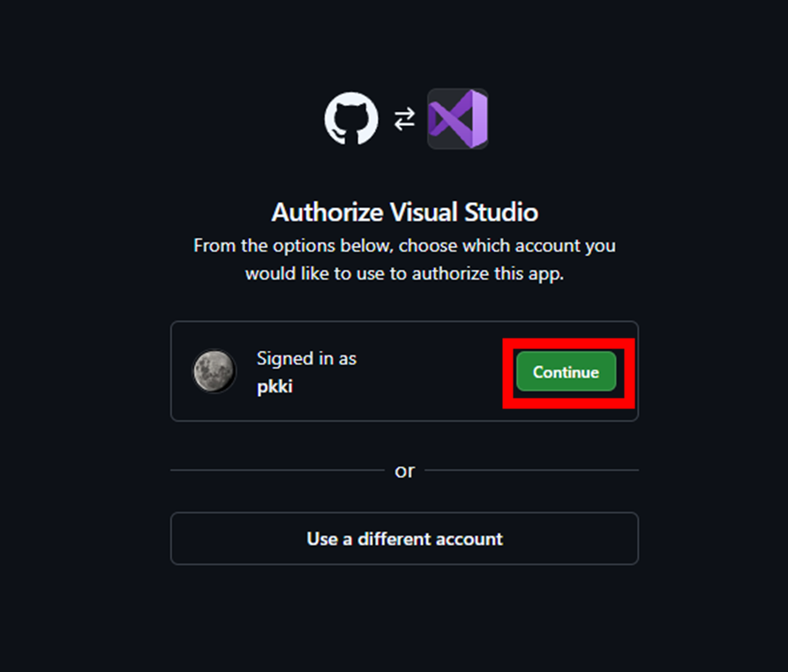Click the pkki username text
The width and height of the screenshot is (788, 672).
274,385
